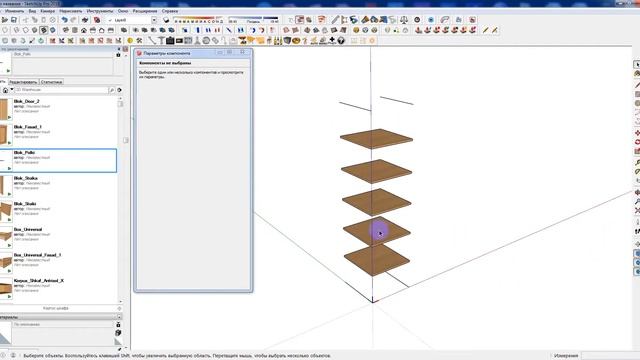The width and height of the screenshot is (640, 360).
Task: Click the crossed wrench and hammer icon
Action: pyautogui.click(x=139, y=40)
